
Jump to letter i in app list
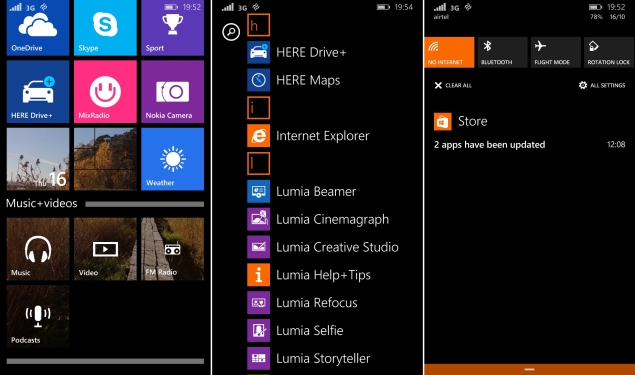[x=258, y=108]
